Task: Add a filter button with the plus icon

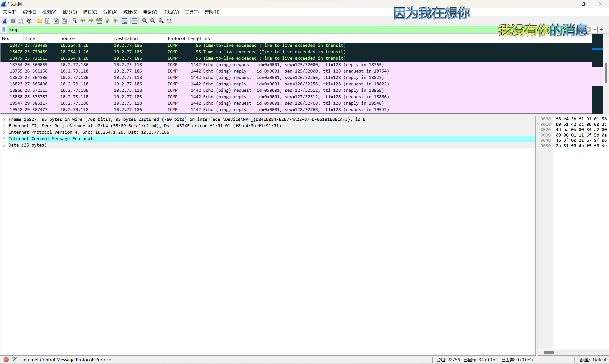Action: pos(601,30)
